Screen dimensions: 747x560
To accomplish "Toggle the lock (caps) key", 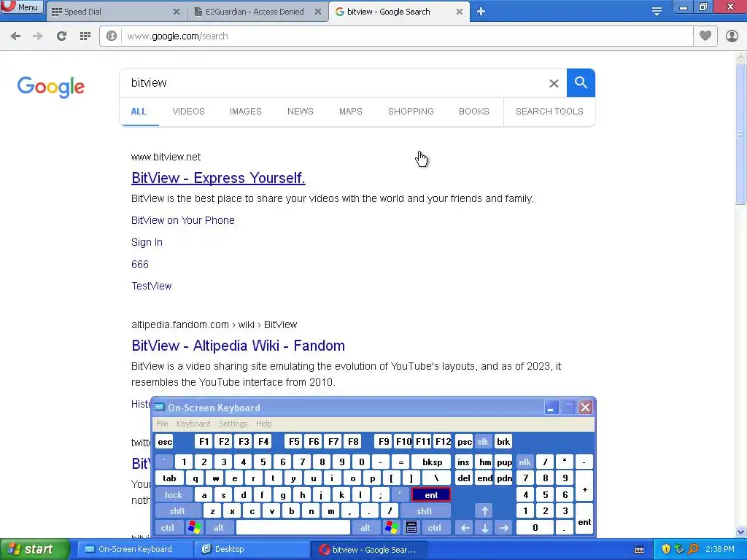I will [174, 495].
